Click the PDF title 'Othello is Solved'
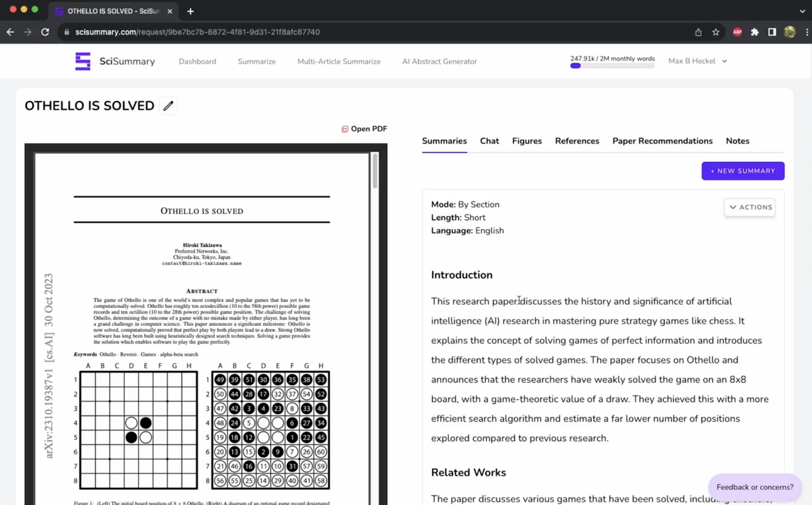 (x=202, y=211)
